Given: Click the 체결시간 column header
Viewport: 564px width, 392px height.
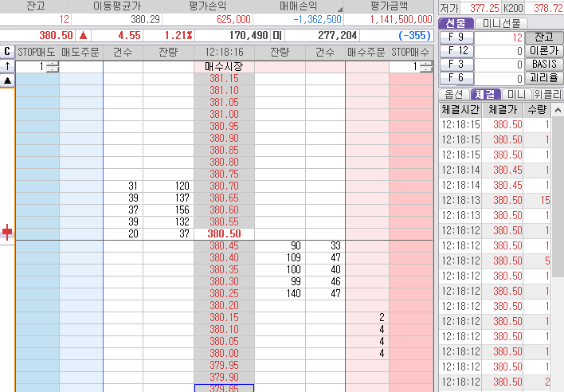Looking at the screenshot, I should [x=460, y=110].
